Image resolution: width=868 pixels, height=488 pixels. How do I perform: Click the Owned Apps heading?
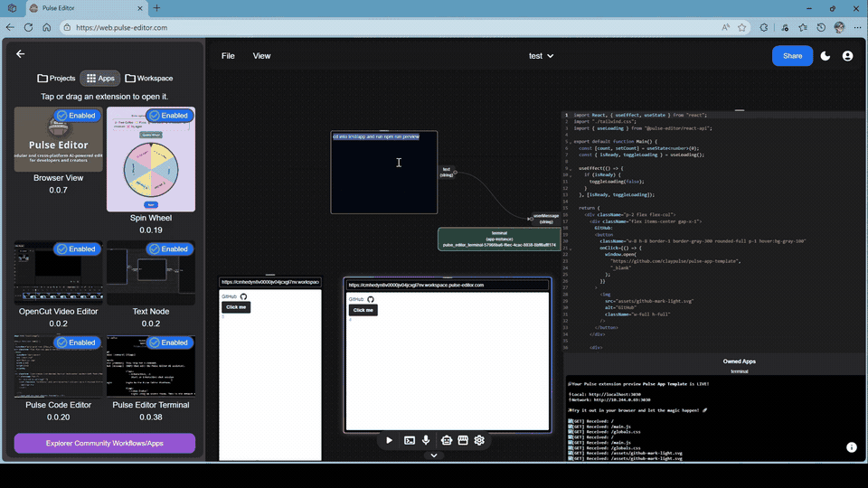coord(739,361)
